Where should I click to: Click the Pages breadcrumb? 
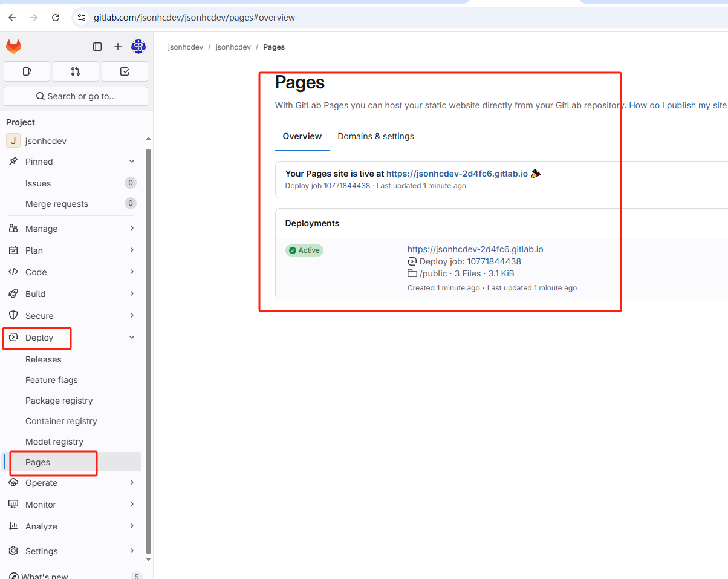(x=274, y=47)
